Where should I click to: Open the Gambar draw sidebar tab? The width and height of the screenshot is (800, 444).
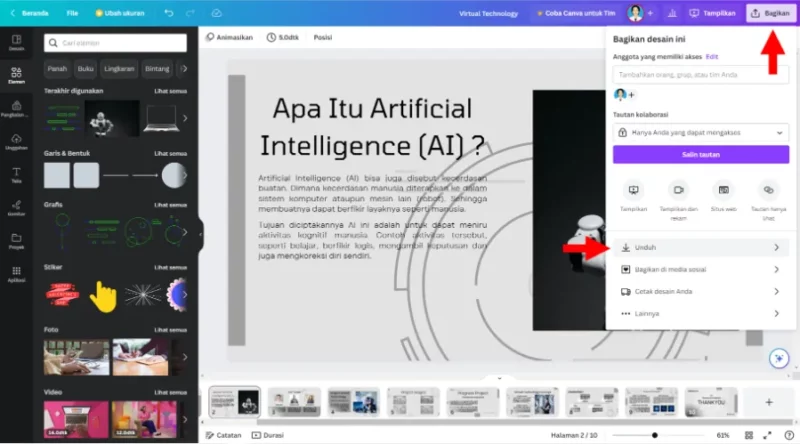pos(16,208)
